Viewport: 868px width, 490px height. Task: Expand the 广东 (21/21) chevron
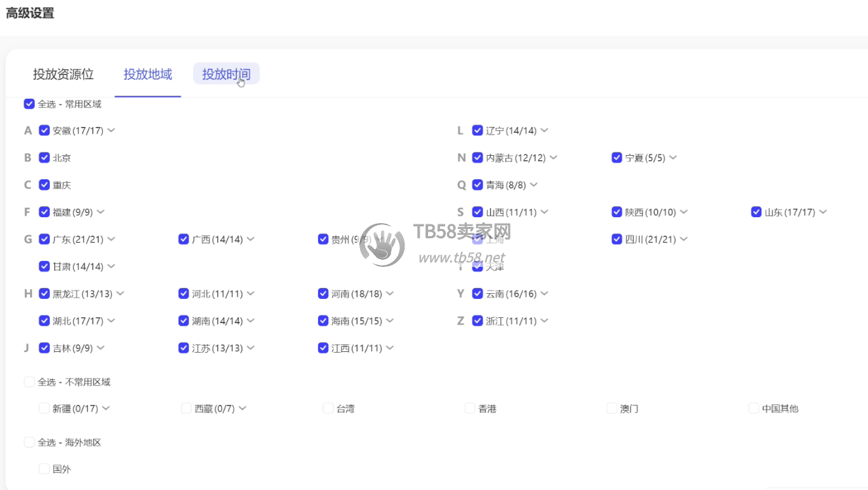(111, 239)
